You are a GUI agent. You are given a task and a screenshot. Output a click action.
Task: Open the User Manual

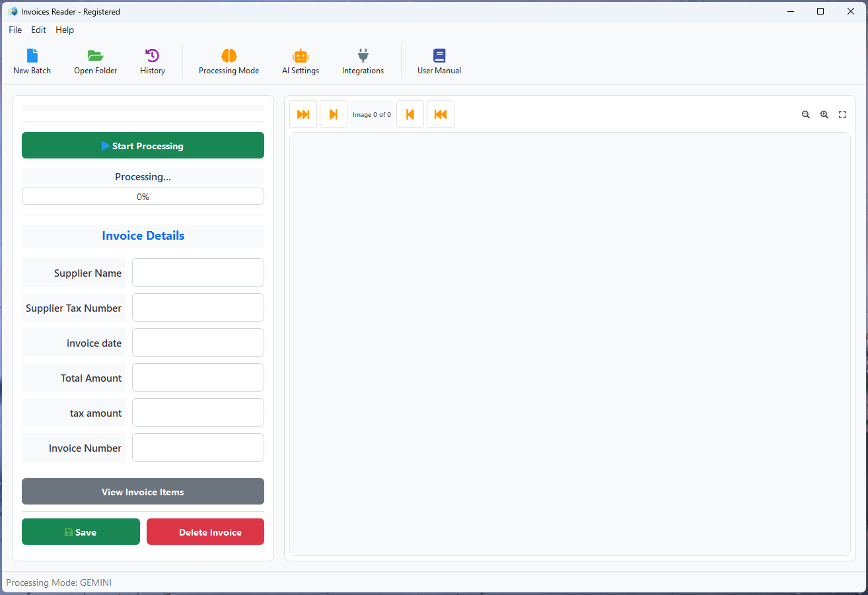tap(439, 61)
